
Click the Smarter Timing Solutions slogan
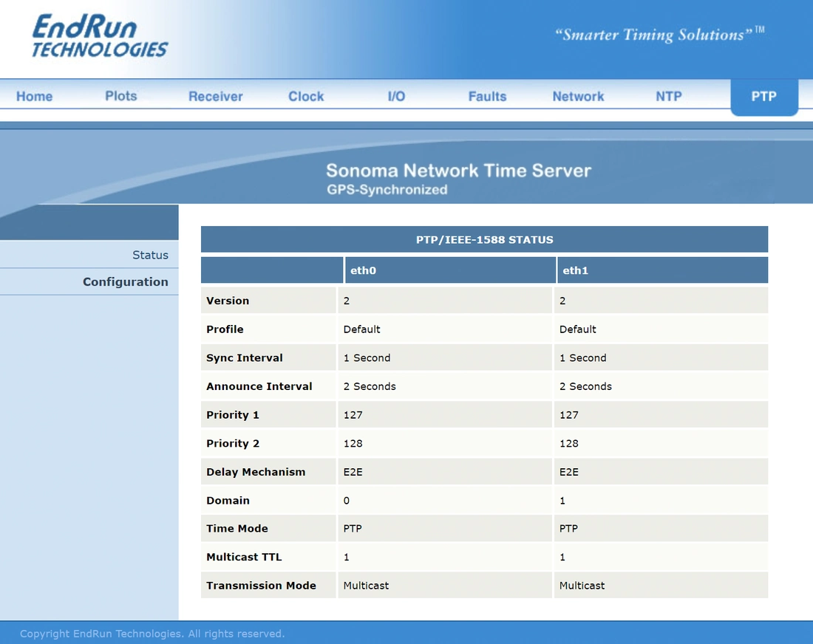click(x=659, y=34)
